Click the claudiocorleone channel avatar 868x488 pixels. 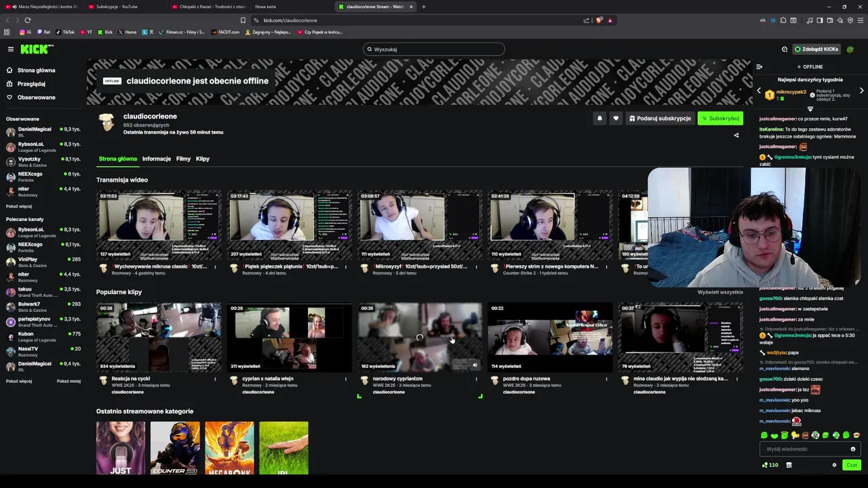pos(106,122)
